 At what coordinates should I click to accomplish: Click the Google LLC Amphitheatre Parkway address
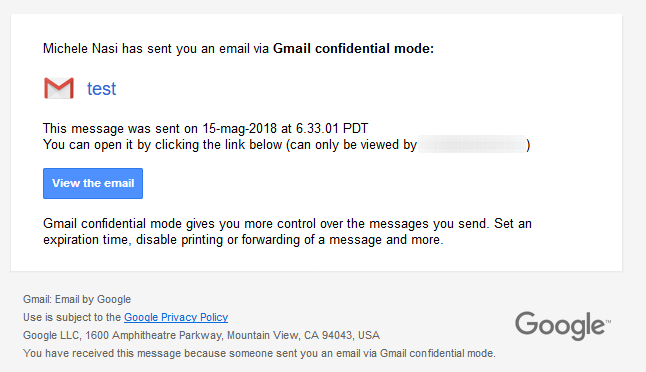pyautogui.click(x=201, y=335)
